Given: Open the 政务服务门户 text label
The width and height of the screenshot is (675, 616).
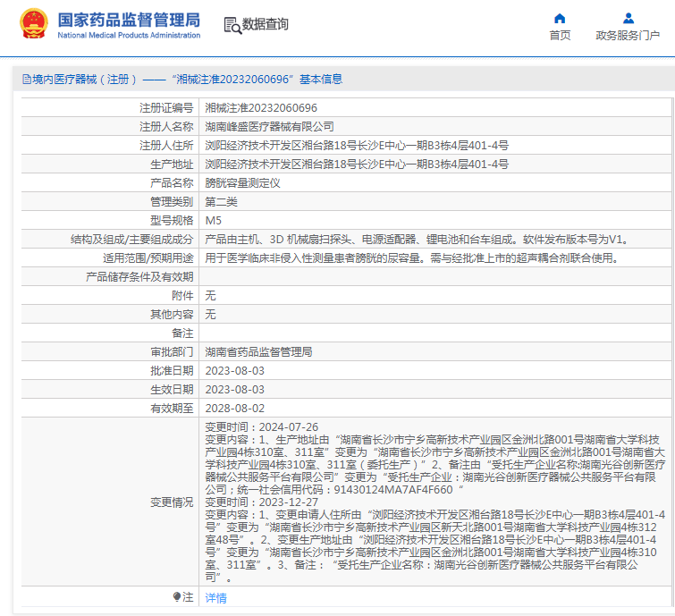Looking at the screenshot, I should [628, 36].
